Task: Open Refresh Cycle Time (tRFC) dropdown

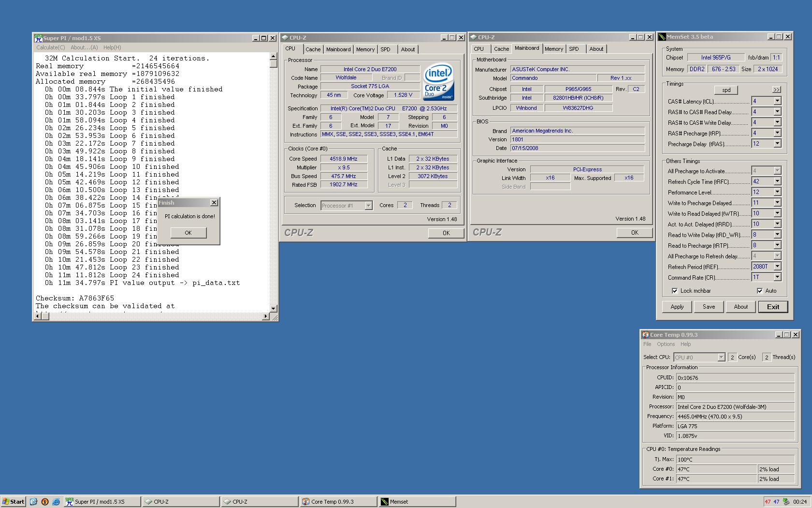Action: pos(777,181)
